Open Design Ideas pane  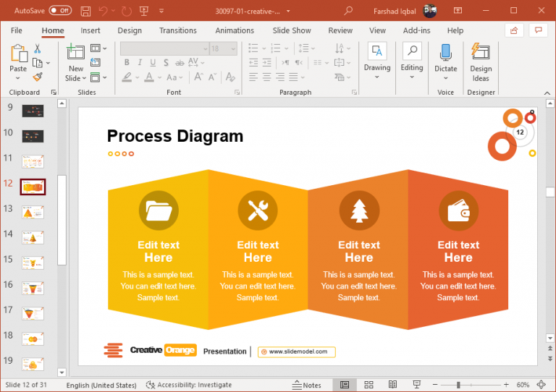tap(481, 62)
